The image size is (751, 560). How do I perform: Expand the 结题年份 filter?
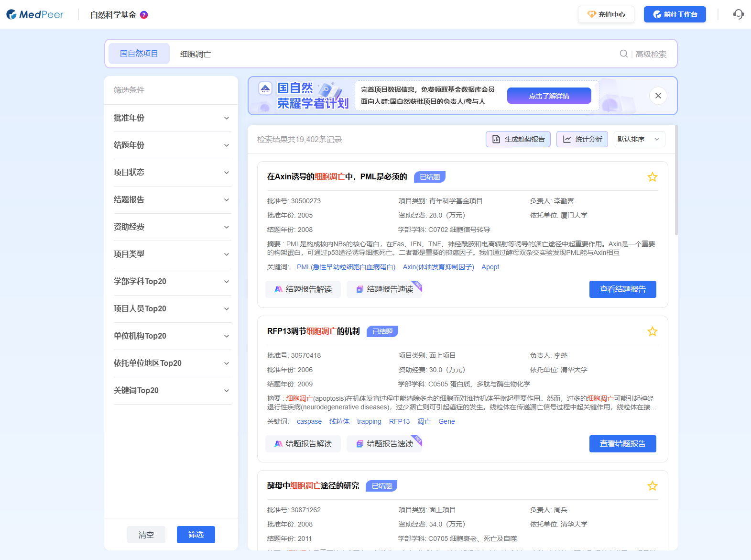point(172,145)
